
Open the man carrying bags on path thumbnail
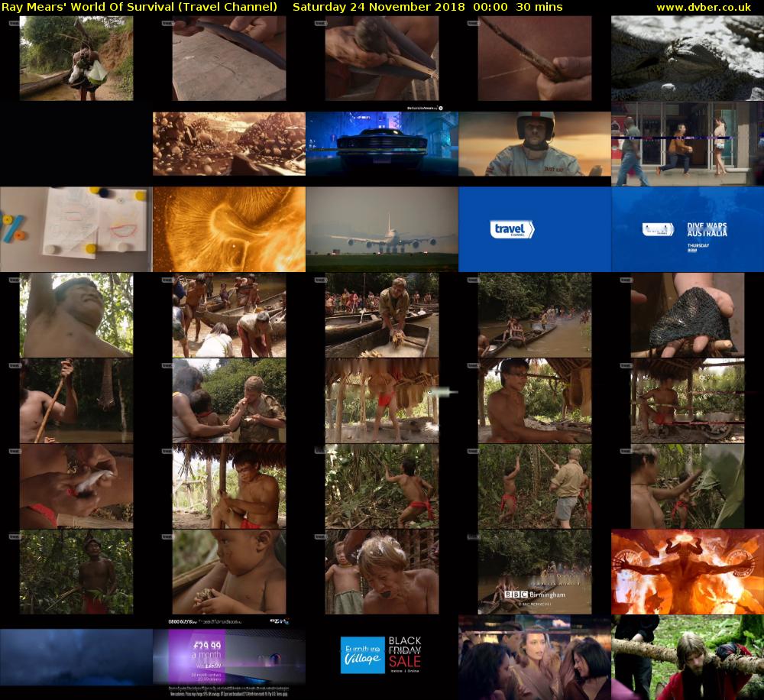pos(76,58)
